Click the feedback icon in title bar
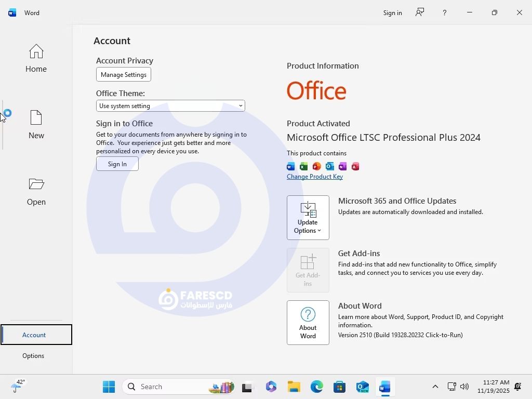Viewport: 532px width, 399px height. coord(420,12)
